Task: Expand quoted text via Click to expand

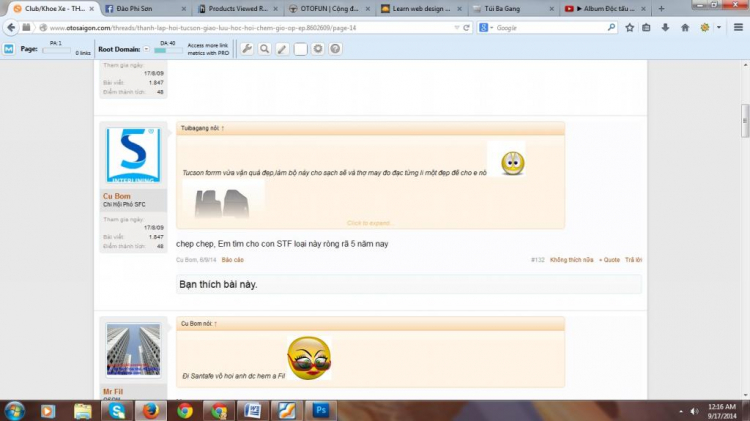Action: click(x=370, y=223)
